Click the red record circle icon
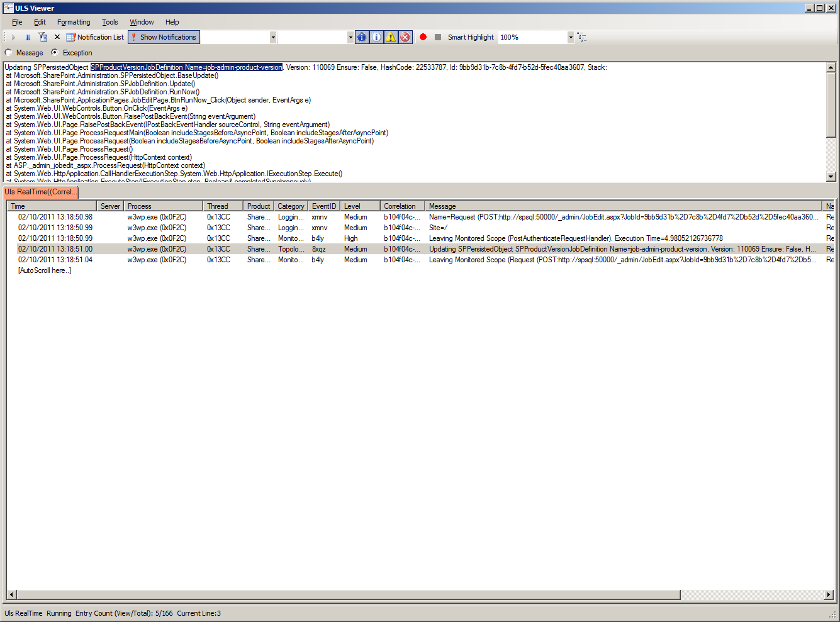 423,37
